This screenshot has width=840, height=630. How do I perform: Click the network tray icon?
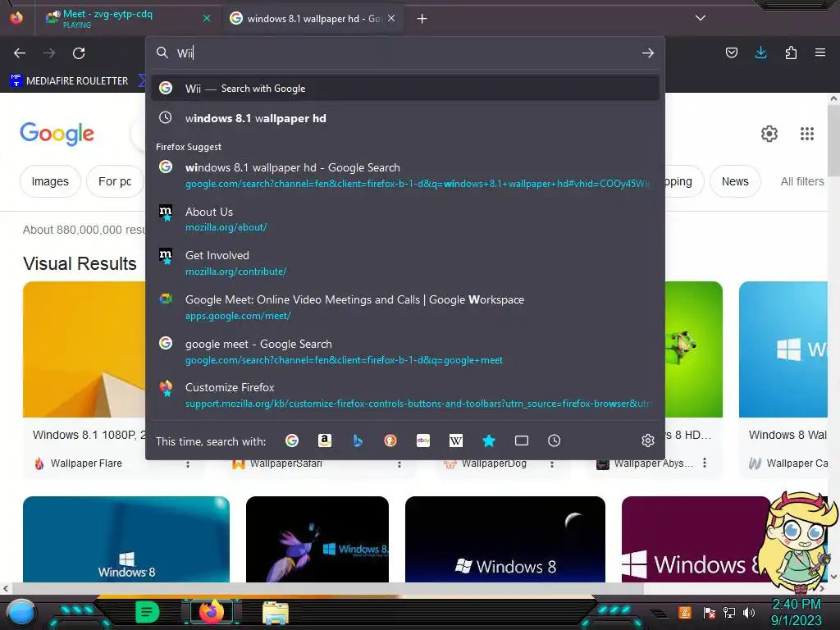coord(729,612)
